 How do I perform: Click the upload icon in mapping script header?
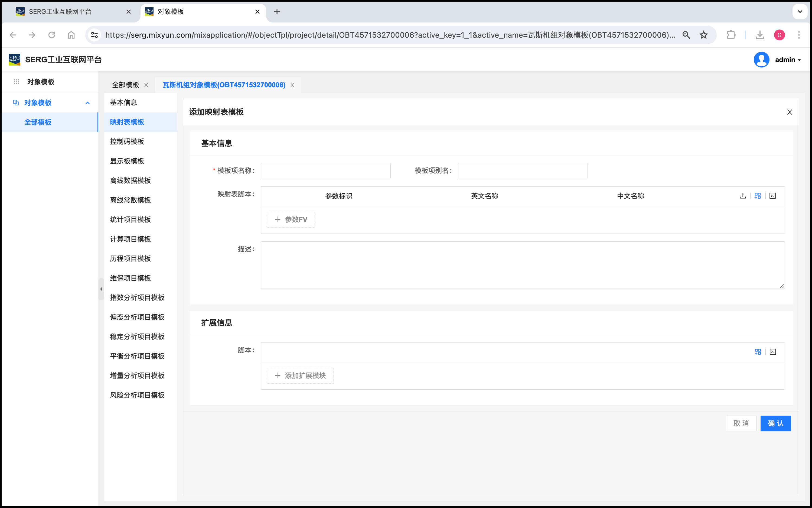(742, 196)
